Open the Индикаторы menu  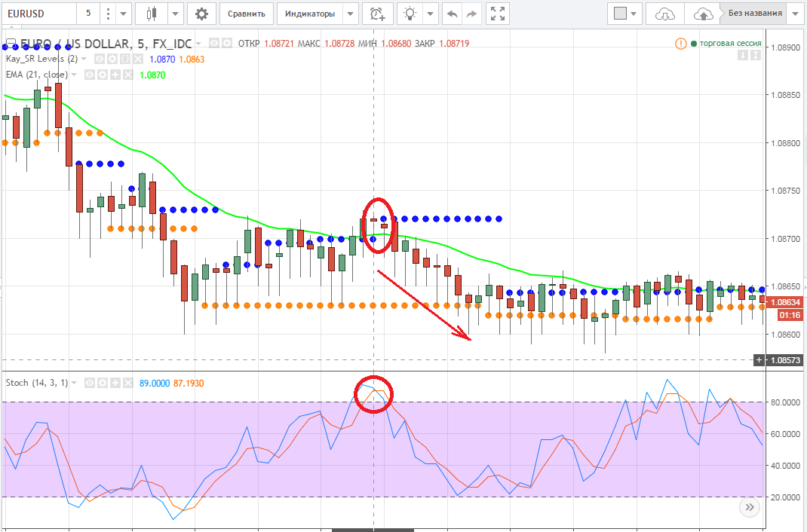pyautogui.click(x=309, y=14)
